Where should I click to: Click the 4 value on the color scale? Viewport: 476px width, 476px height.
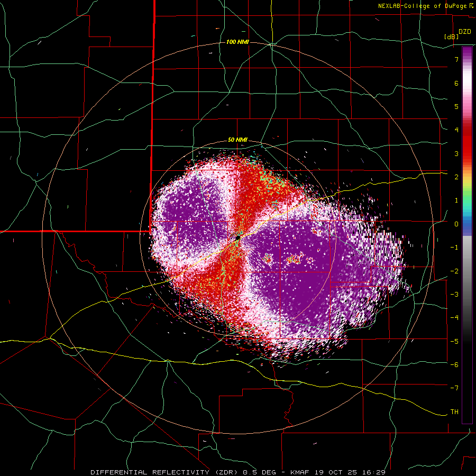[456, 130]
